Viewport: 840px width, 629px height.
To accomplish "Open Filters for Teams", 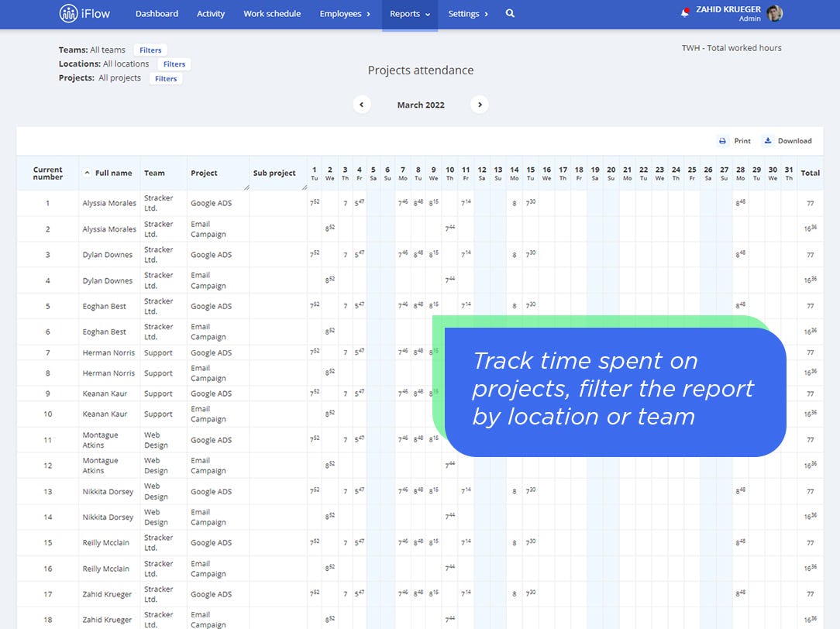I will coord(150,50).
